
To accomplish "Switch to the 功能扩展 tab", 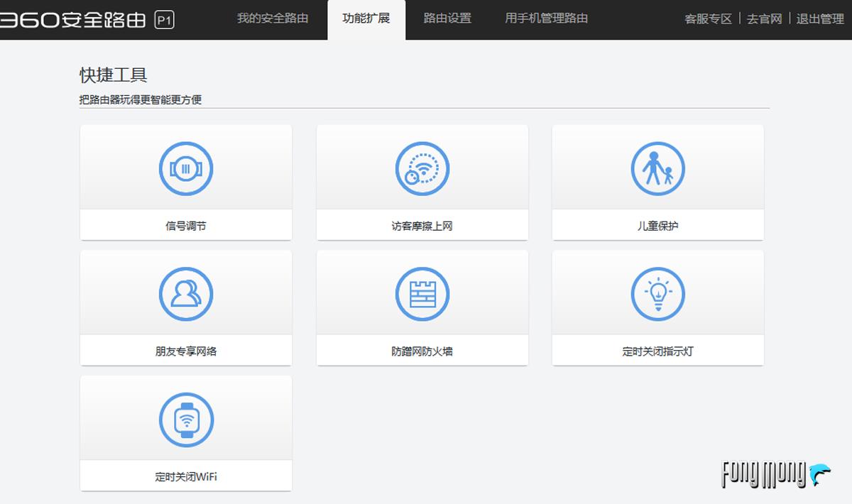I will (x=366, y=19).
